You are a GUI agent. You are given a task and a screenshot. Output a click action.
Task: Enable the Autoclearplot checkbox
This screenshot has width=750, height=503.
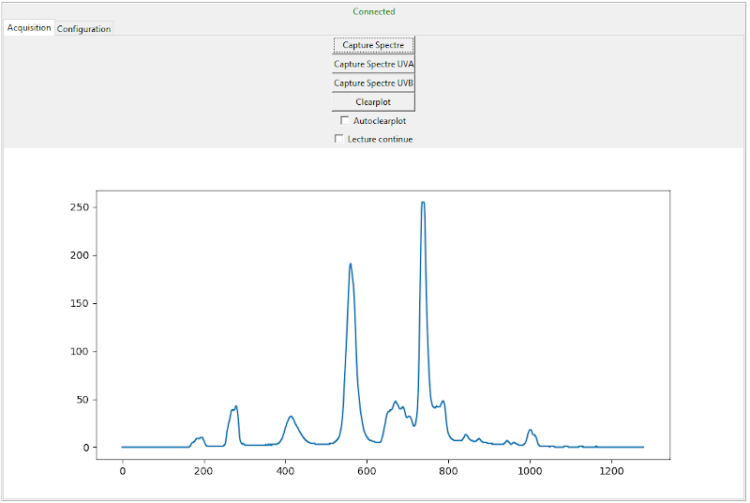[x=345, y=121]
